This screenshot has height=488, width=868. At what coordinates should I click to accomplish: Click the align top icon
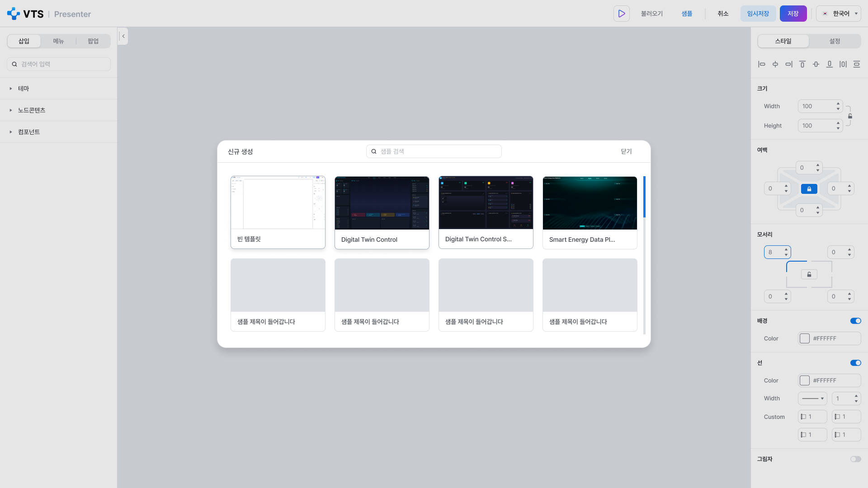pyautogui.click(x=802, y=64)
